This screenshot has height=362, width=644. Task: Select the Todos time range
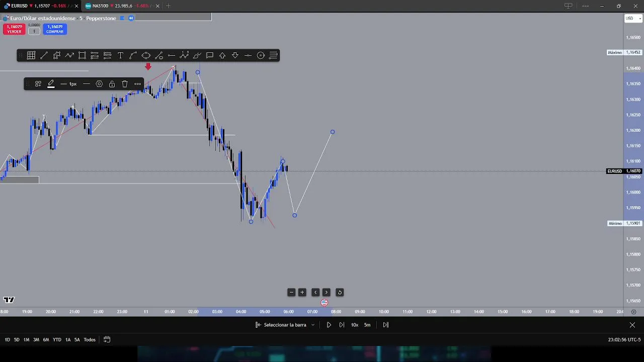[90, 340]
